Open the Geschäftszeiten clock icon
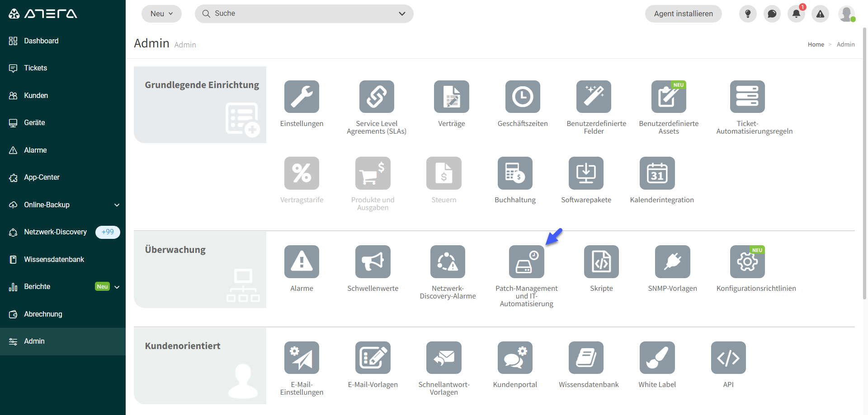 (x=523, y=97)
